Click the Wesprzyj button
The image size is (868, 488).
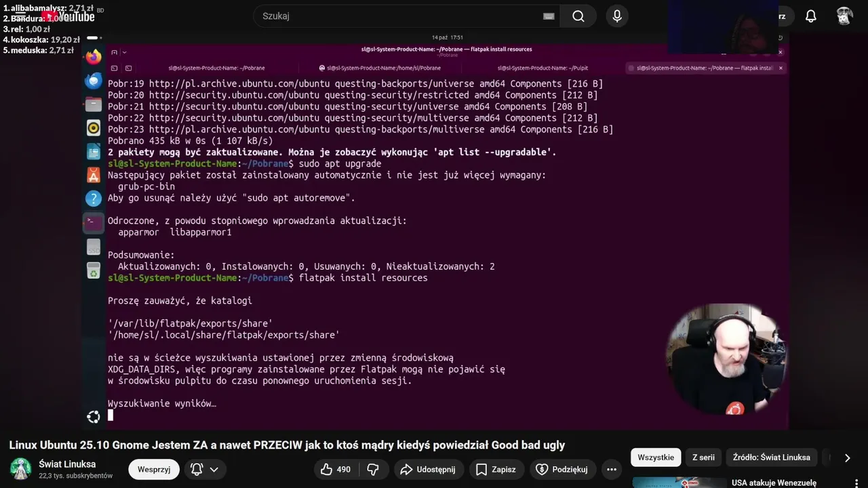tap(154, 469)
